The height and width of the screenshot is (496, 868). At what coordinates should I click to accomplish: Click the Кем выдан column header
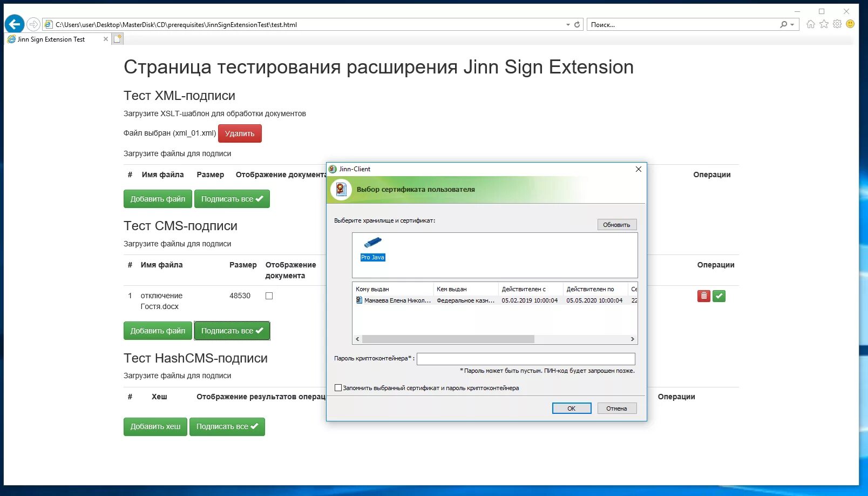466,289
